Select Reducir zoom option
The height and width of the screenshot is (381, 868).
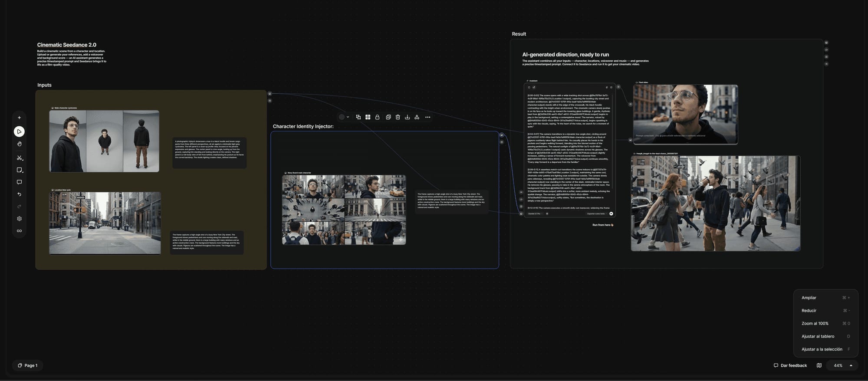pos(825,311)
